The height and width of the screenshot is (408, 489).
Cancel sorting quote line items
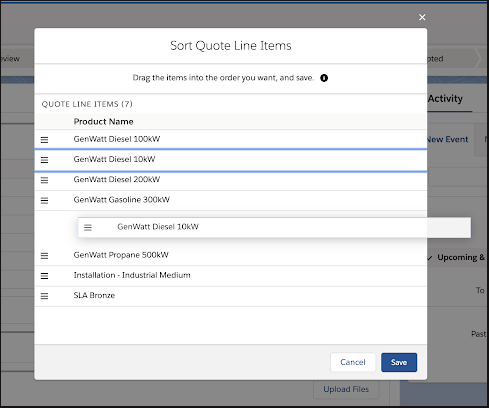tap(353, 362)
